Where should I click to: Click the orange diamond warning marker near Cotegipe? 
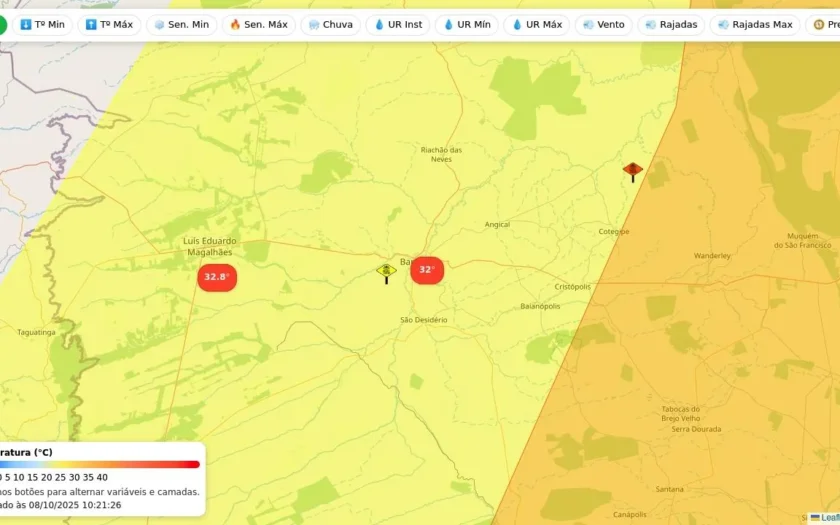tap(633, 171)
